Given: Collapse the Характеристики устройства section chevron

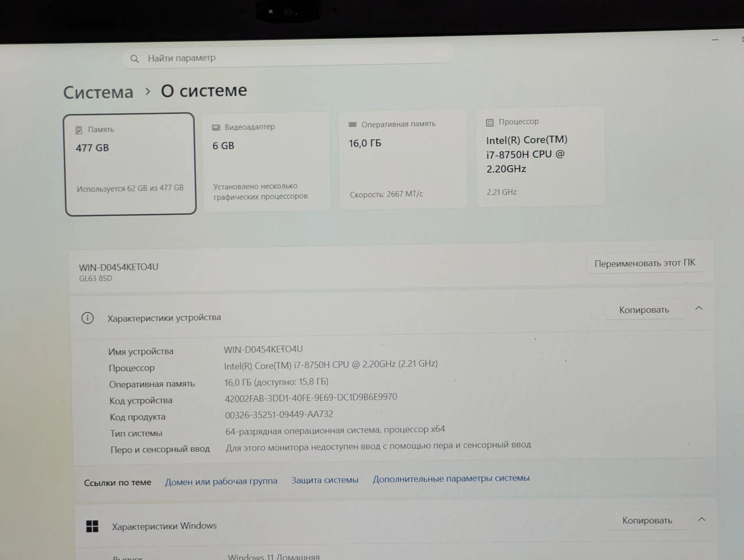Looking at the screenshot, I should pyautogui.click(x=699, y=308).
